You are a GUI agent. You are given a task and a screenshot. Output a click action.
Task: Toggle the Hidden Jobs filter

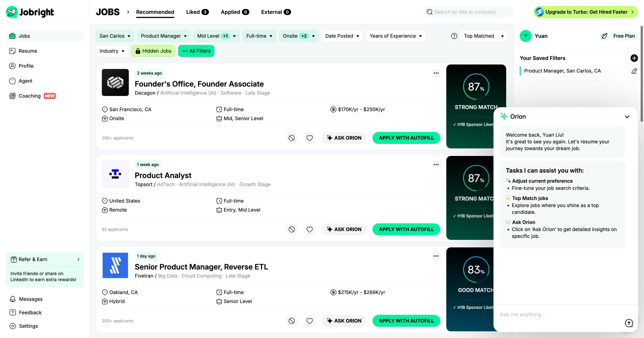[153, 51]
